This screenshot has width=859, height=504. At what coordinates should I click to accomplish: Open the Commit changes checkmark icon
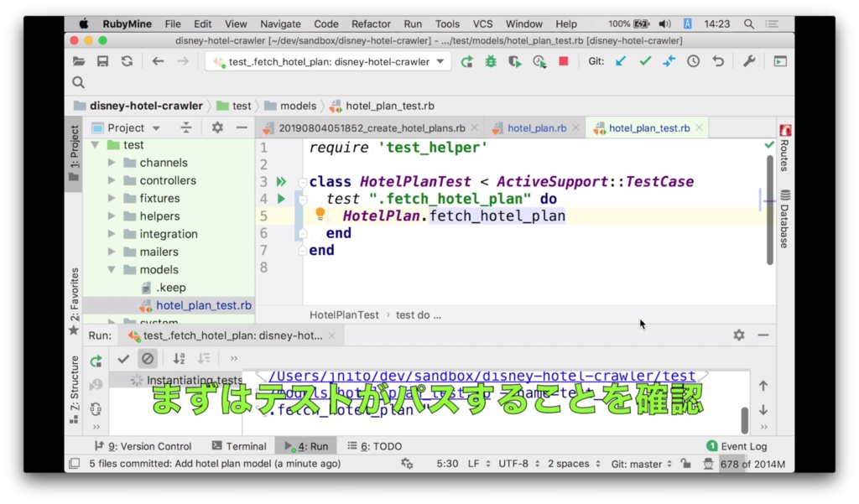coord(643,60)
